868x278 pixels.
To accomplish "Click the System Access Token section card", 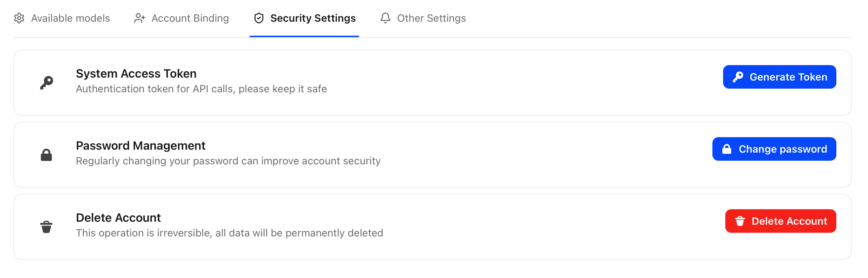I will click(x=434, y=83).
